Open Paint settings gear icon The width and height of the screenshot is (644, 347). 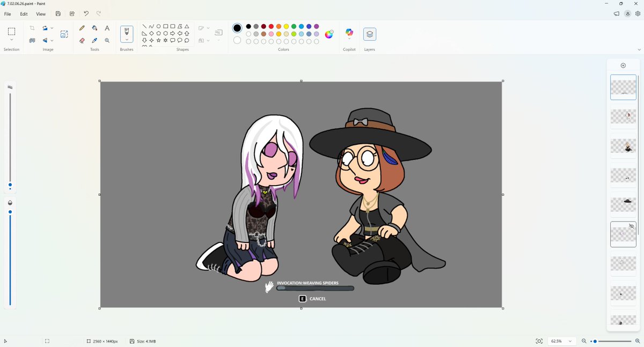[638, 14]
